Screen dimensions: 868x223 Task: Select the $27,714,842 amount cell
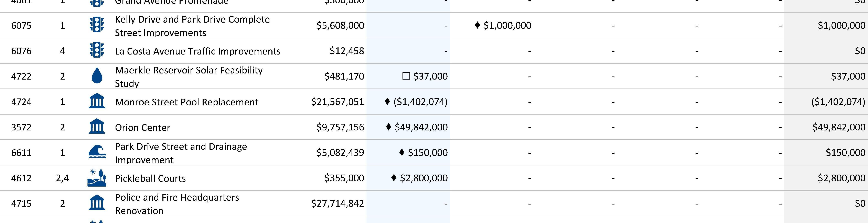(x=337, y=203)
